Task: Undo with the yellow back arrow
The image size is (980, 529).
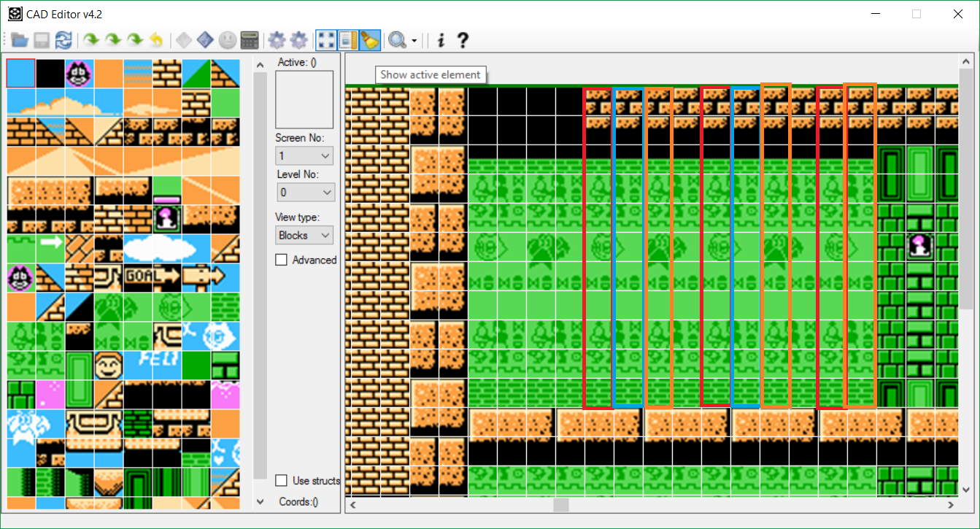Action: [155, 40]
